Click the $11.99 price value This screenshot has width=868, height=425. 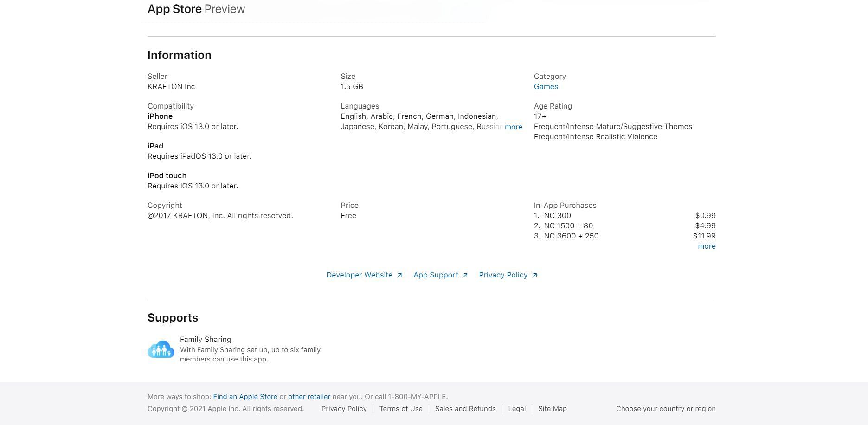[704, 236]
